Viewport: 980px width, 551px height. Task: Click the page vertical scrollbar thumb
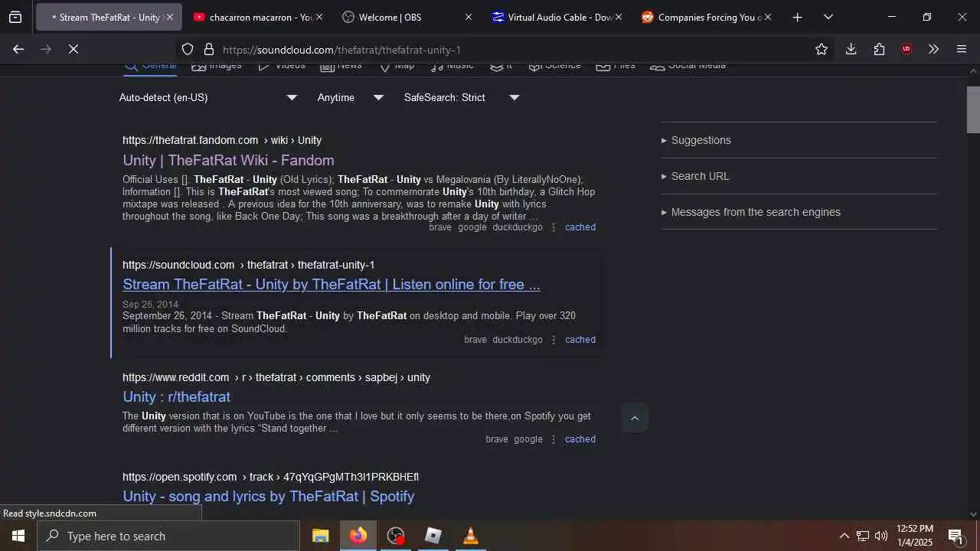click(973, 109)
